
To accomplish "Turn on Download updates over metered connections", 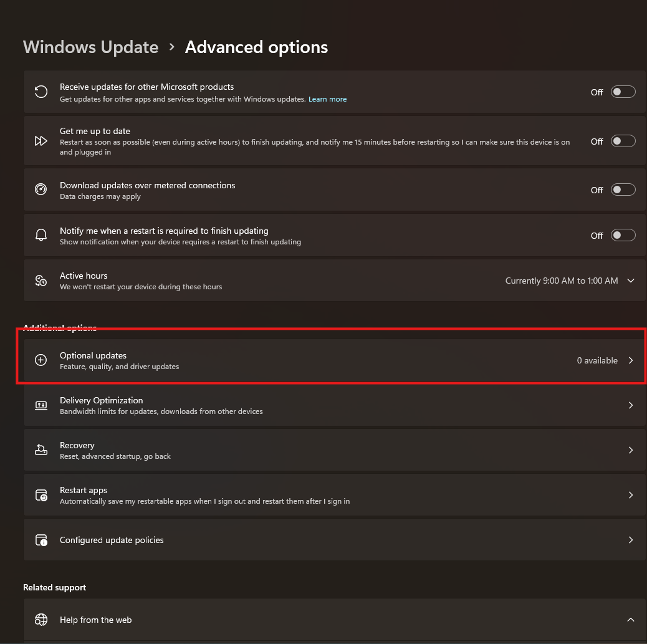I will click(x=623, y=190).
